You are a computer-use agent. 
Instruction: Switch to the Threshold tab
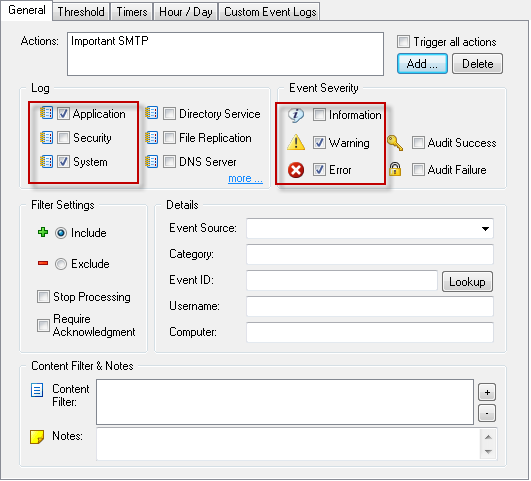[x=81, y=12]
